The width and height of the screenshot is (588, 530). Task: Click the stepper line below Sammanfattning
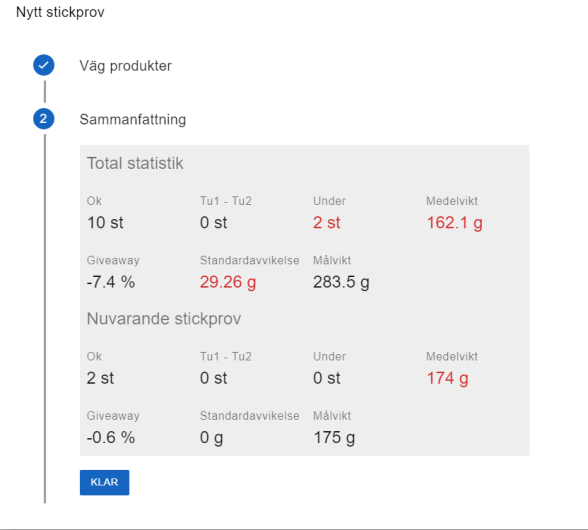click(45, 319)
